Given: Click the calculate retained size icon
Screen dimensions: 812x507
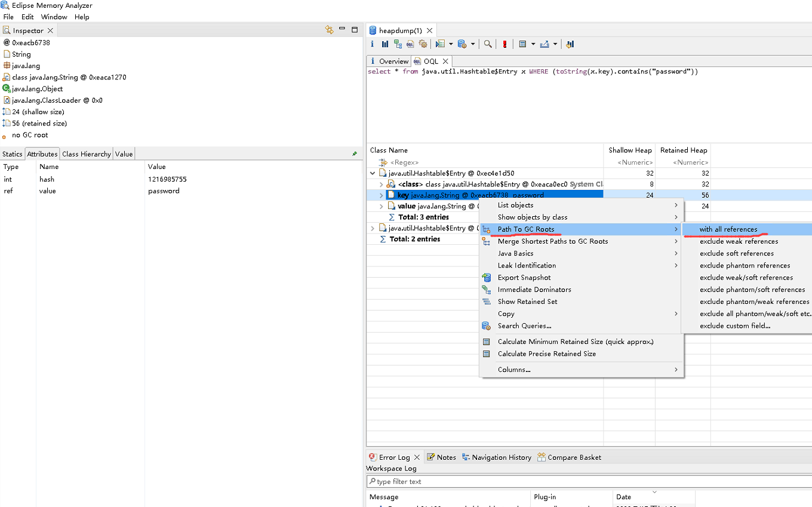Looking at the screenshot, I should pos(522,44).
